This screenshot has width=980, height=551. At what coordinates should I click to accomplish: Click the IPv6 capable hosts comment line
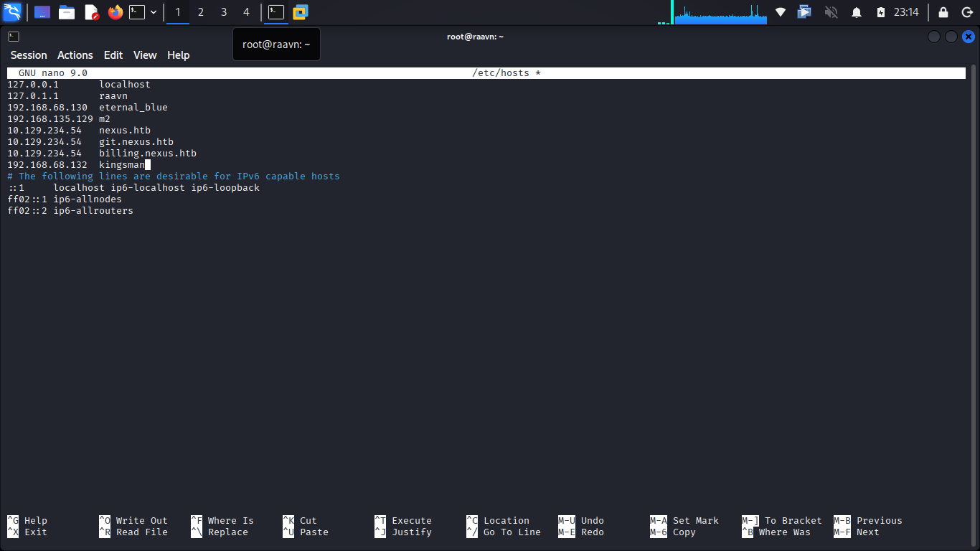pos(174,176)
